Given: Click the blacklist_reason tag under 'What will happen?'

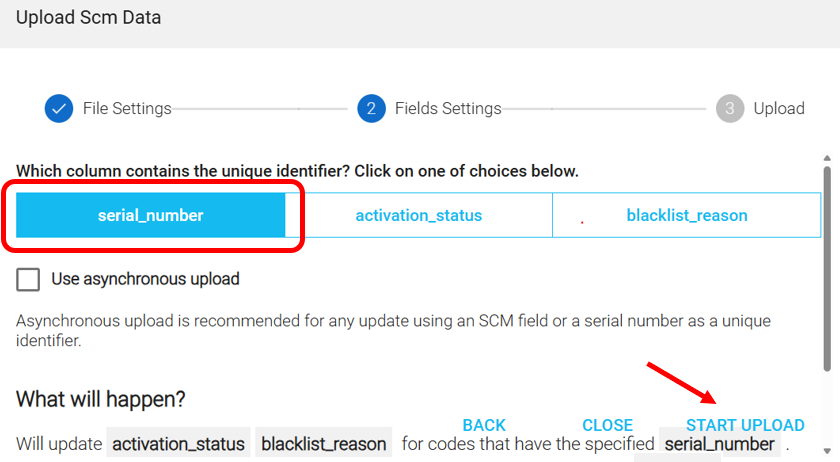Looking at the screenshot, I should (x=324, y=444).
